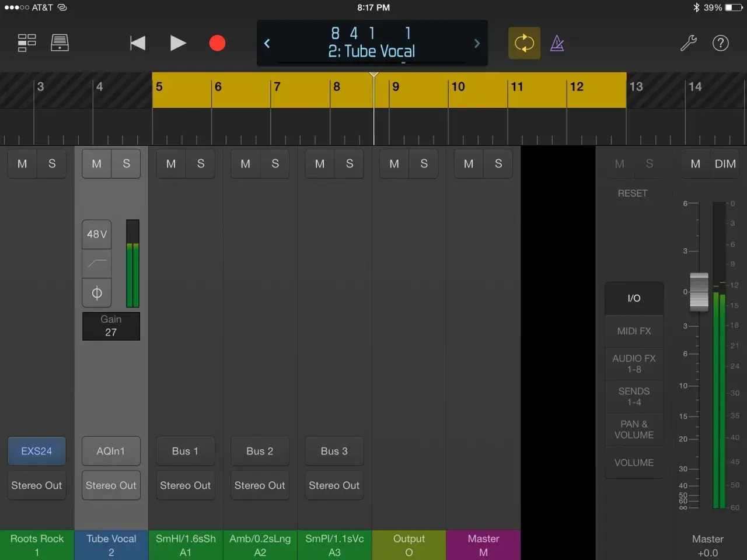Open the position display 8 4 1 1
747x560 pixels.
(x=371, y=33)
